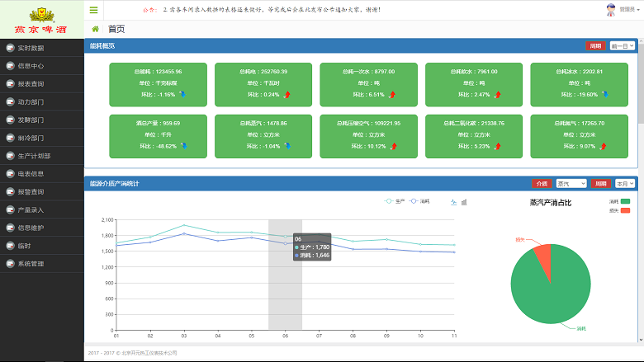The height and width of the screenshot is (362, 644).
Task: Click the blue down arrow on 总能耗 card
Action: (182, 94)
